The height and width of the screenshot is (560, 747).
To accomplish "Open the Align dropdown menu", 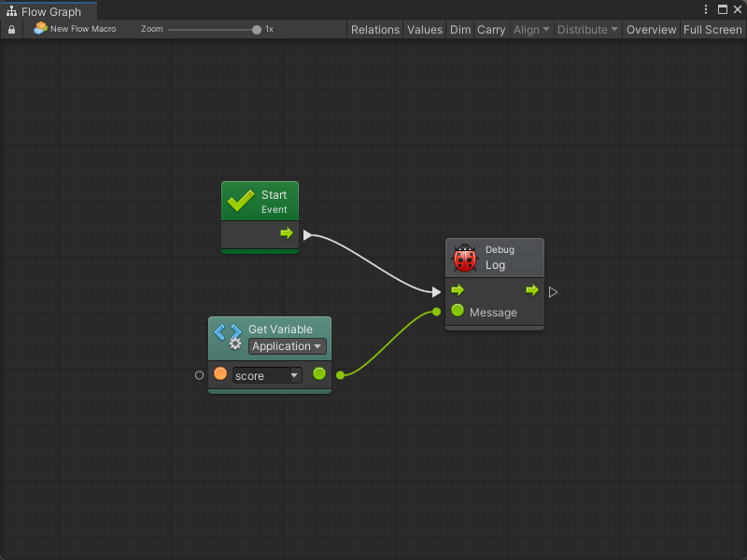I will 531,30.
